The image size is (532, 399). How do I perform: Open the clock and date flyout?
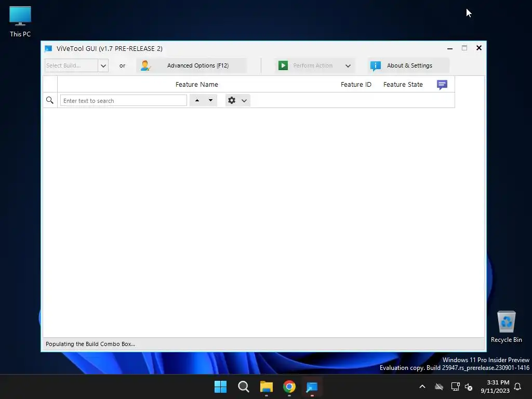tap(495, 387)
